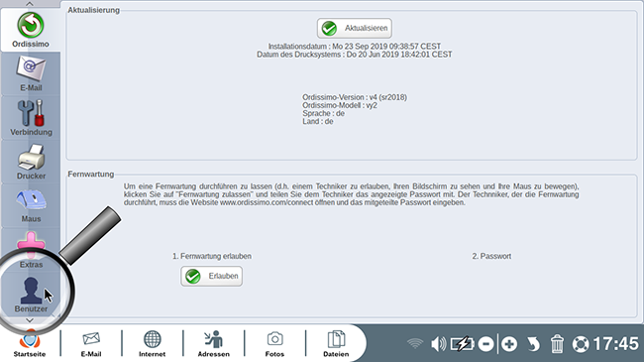
Task: Select the Maus mouse settings
Action: [31, 205]
